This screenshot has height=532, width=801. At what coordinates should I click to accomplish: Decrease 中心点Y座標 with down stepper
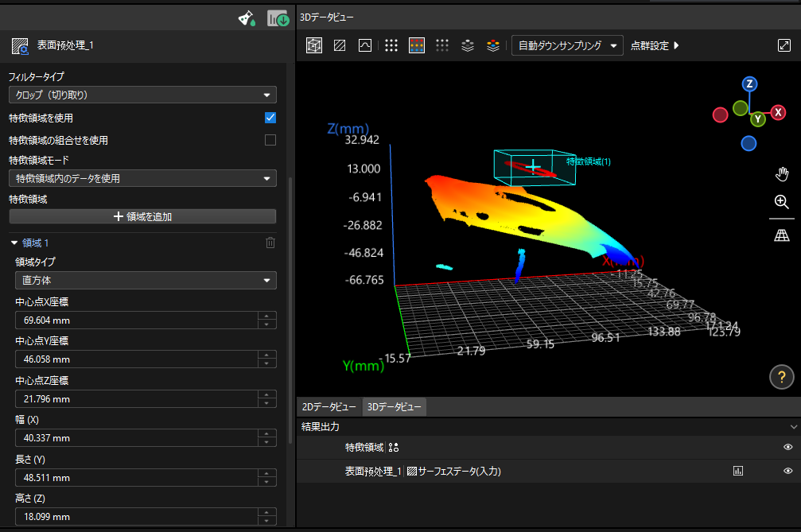tap(266, 363)
